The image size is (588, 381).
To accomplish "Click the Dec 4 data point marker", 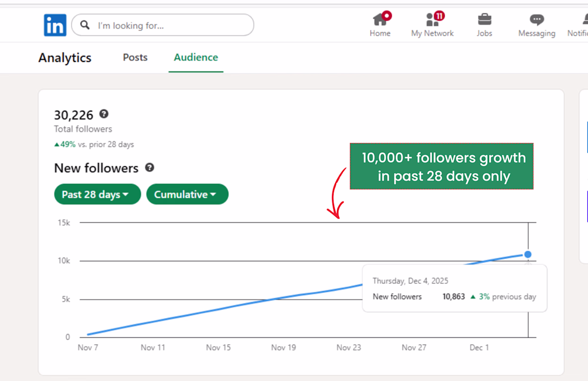I will tap(528, 254).
